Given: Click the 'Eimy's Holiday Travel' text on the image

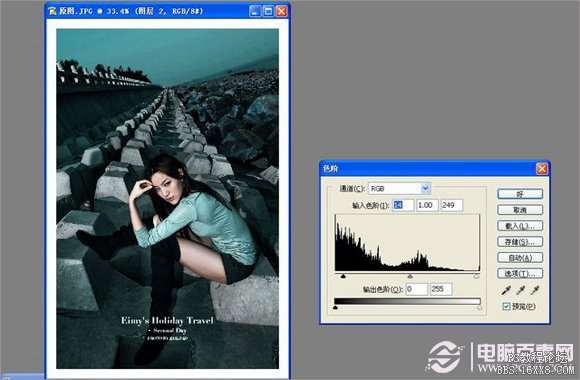Looking at the screenshot, I should coord(167,320).
